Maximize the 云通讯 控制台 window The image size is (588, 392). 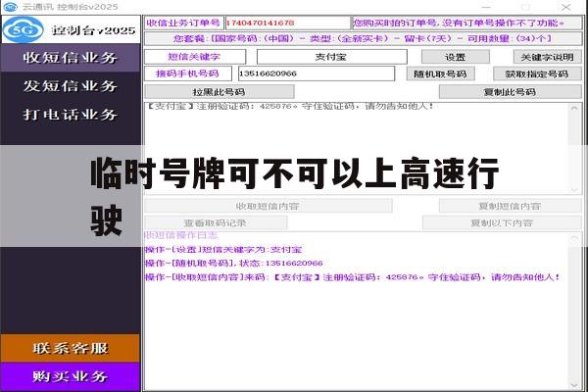click(x=526, y=7)
